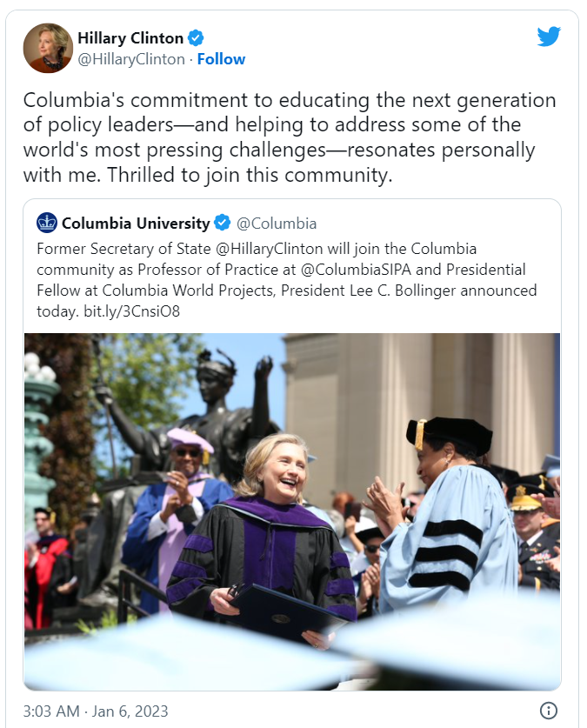Click Columbia University's verified badge
This screenshot has width=587, height=728.
pyautogui.click(x=222, y=223)
